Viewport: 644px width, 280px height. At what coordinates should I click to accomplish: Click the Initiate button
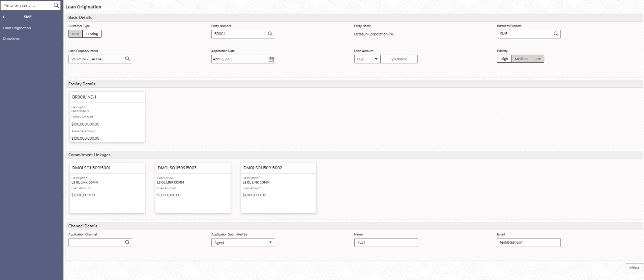click(x=634, y=267)
